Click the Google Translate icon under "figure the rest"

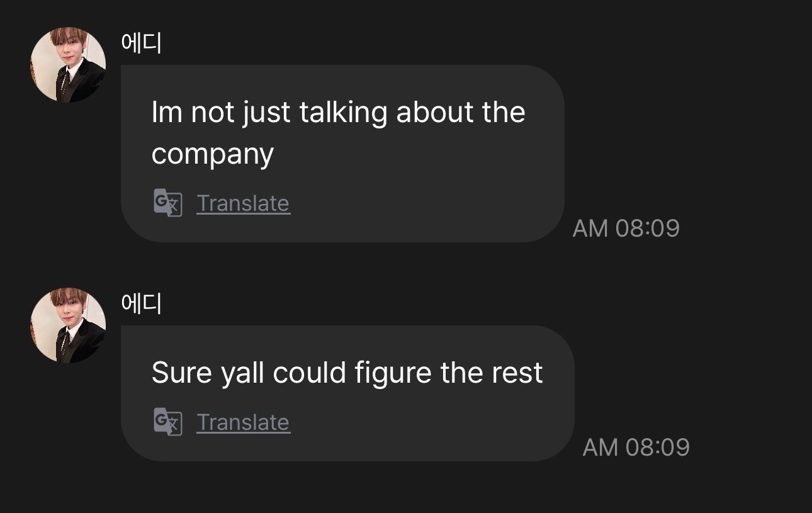tap(167, 422)
